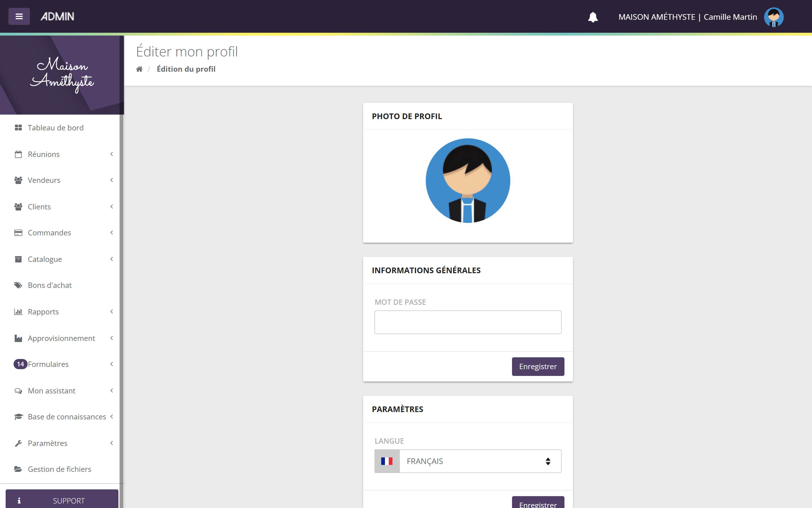Click the Approvisionnement factory icon
The height and width of the screenshot is (508, 812).
click(x=18, y=338)
